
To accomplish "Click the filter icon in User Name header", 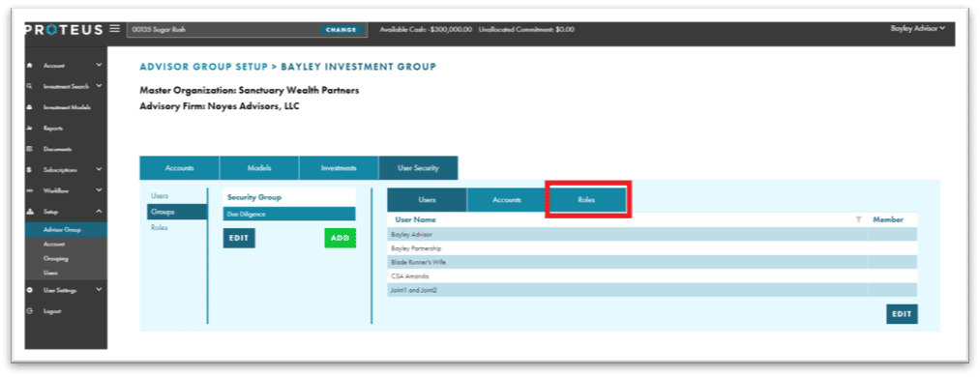I will point(859,219).
